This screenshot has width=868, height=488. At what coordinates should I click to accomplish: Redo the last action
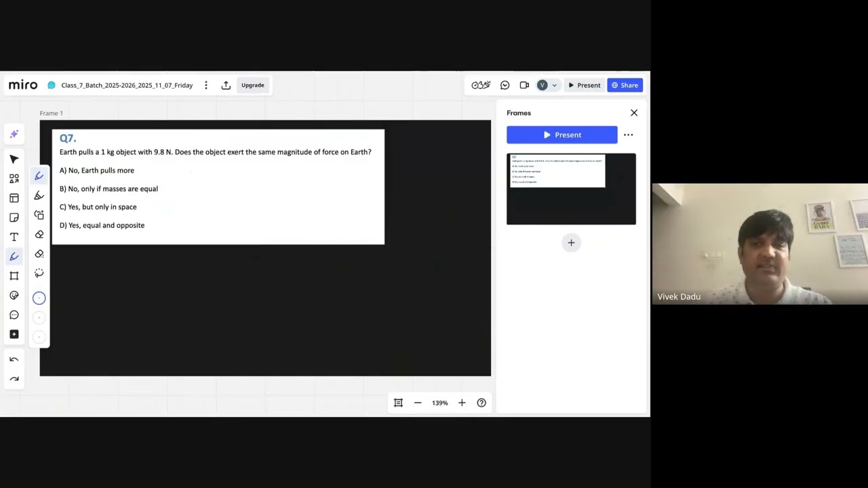click(x=14, y=379)
